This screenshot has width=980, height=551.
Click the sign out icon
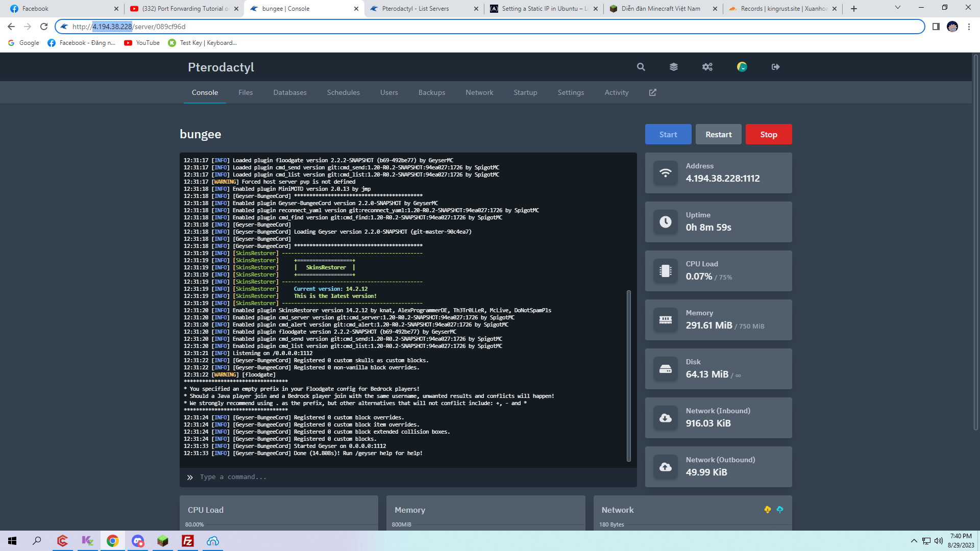776,67
